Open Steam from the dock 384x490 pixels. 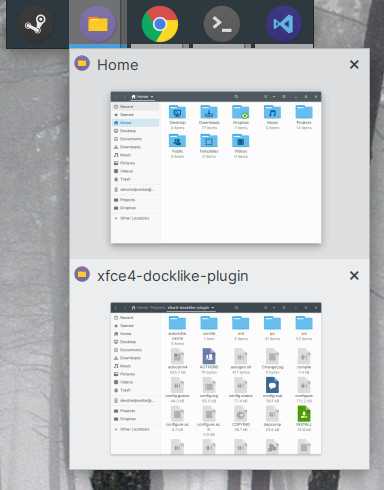click(36, 24)
